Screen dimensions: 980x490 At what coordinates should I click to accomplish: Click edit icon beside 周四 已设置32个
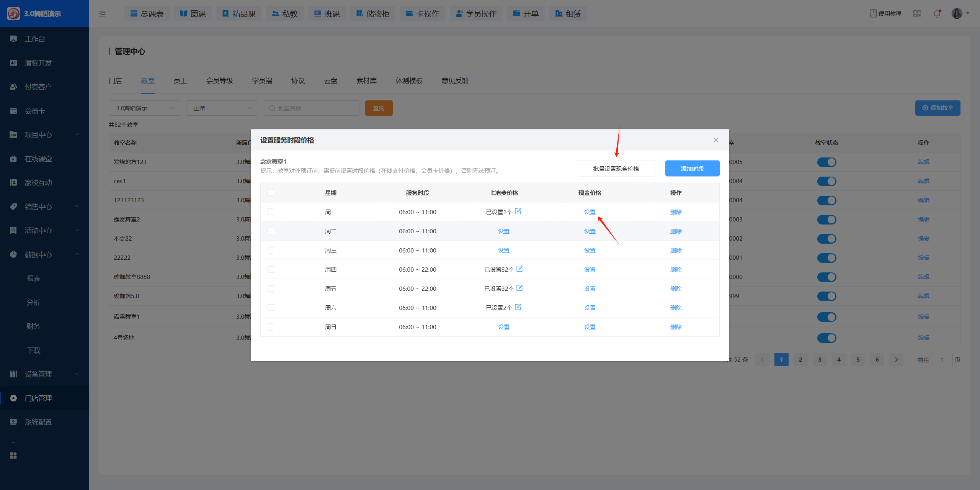click(x=519, y=269)
